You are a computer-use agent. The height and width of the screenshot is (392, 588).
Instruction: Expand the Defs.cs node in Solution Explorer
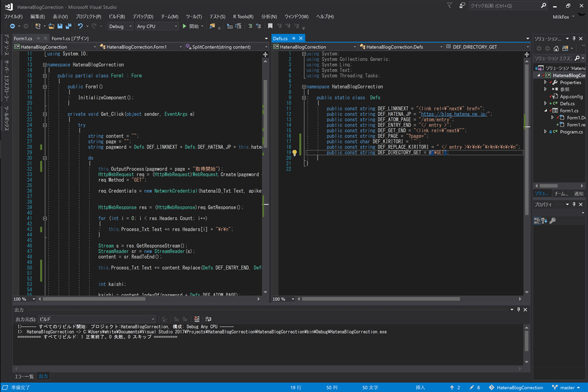pyautogui.click(x=546, y=103)
